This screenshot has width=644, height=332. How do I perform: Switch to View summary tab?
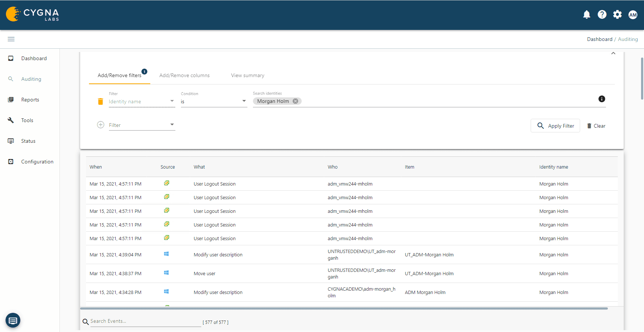(x=247, y=75)
